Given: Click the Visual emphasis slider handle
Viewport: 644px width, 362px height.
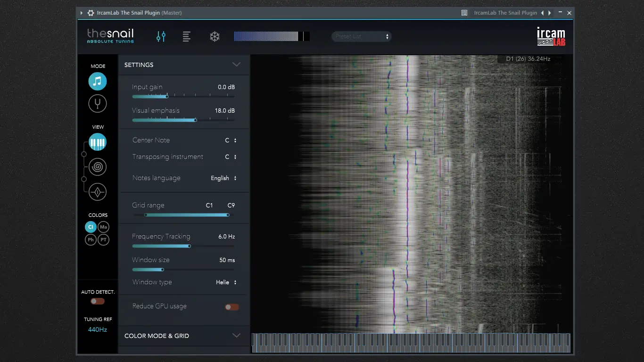Looking at the screenshot, I should coord(195,120).
